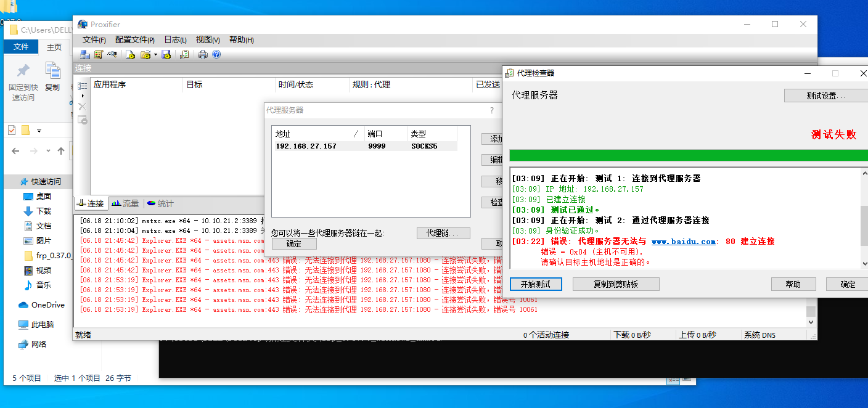Click small arrow expander beside connections pane
This screenshot has height=408, width=868.
point(82,96)
